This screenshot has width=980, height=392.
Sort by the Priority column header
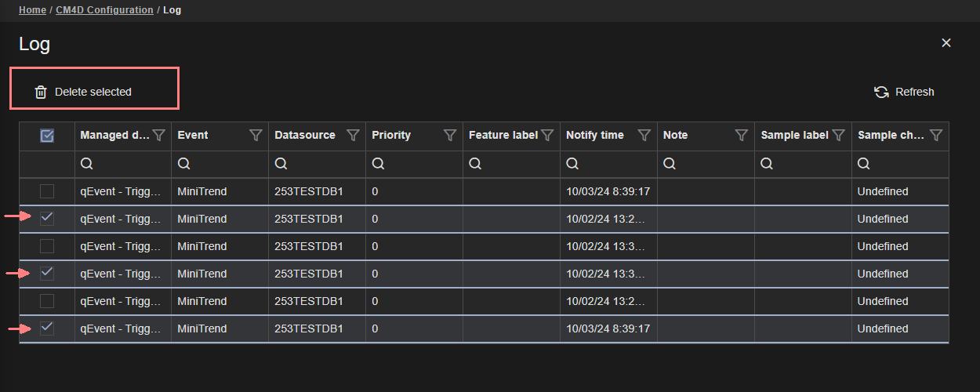coord(391,135)
